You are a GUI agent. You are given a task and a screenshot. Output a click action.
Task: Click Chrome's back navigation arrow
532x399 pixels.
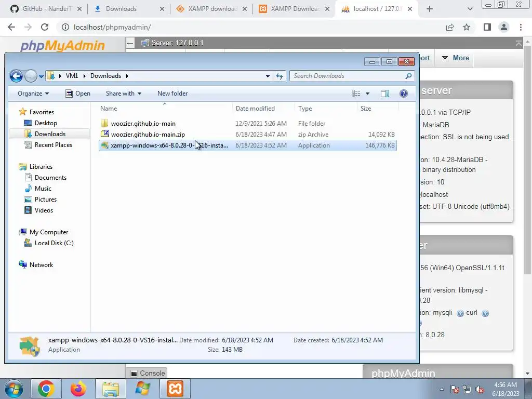pos(11,27)
